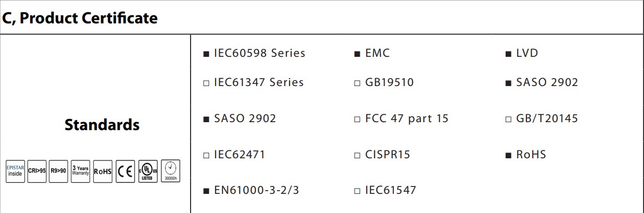
Task: Click the CRI>95 badge icon
Action: [x=37, y=171]
